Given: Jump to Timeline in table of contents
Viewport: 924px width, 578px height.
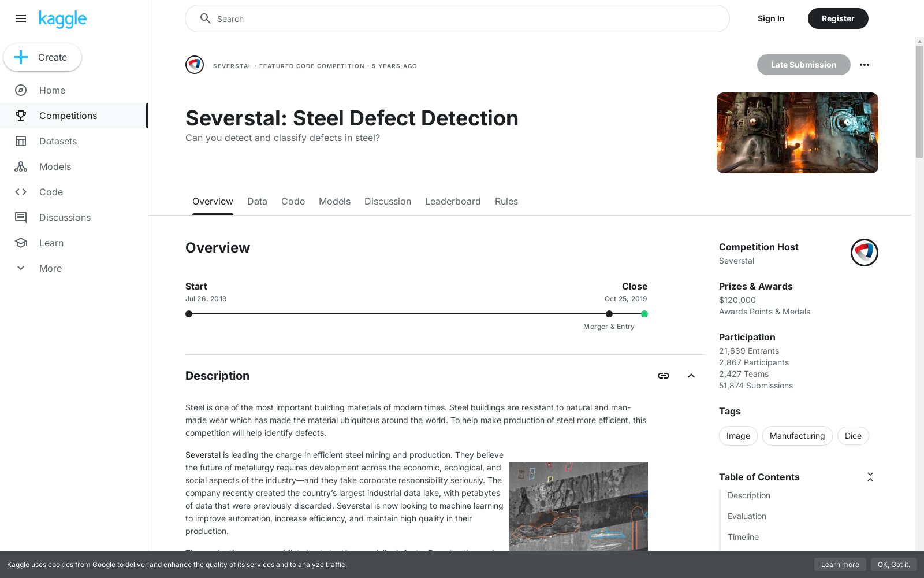Looking at the screenshot, I should click(743, 537).
